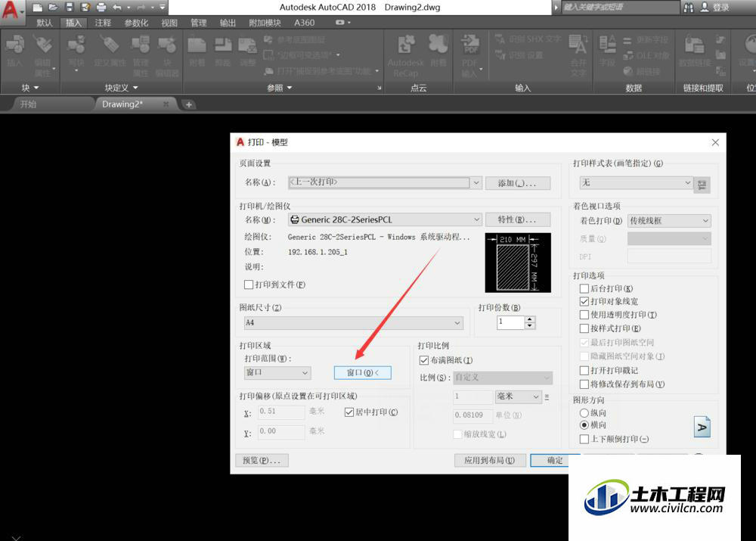The image size is (756, 541).
Task: Click the 窗口(O)< window selection button
Action: (363, 372)
